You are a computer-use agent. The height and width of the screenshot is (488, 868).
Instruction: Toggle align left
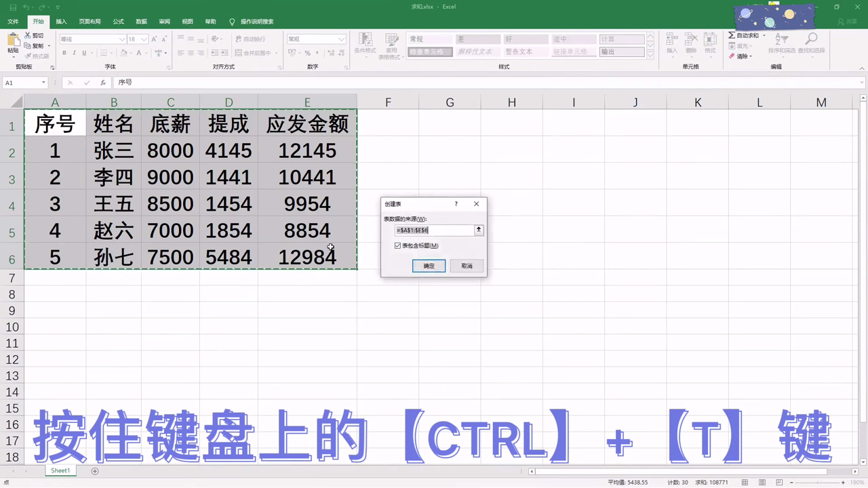180,53
